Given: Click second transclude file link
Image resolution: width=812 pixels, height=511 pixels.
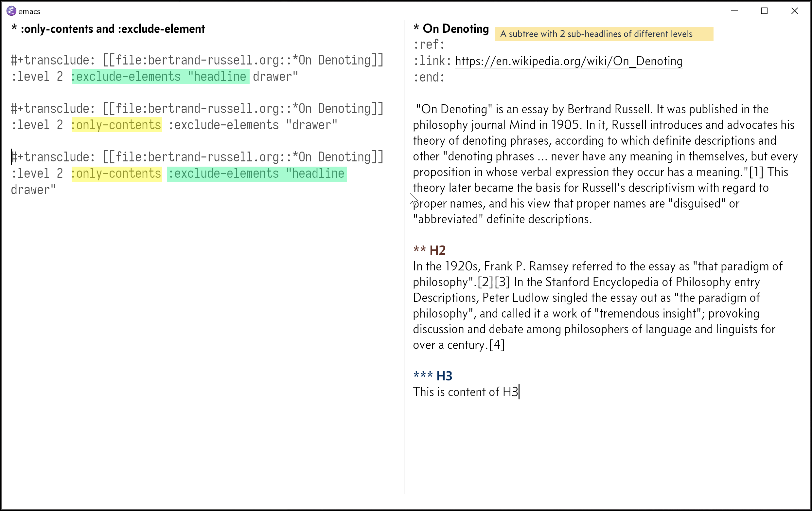Looking at the screenshot, I should pyautogui.click(x=243, y=109).
